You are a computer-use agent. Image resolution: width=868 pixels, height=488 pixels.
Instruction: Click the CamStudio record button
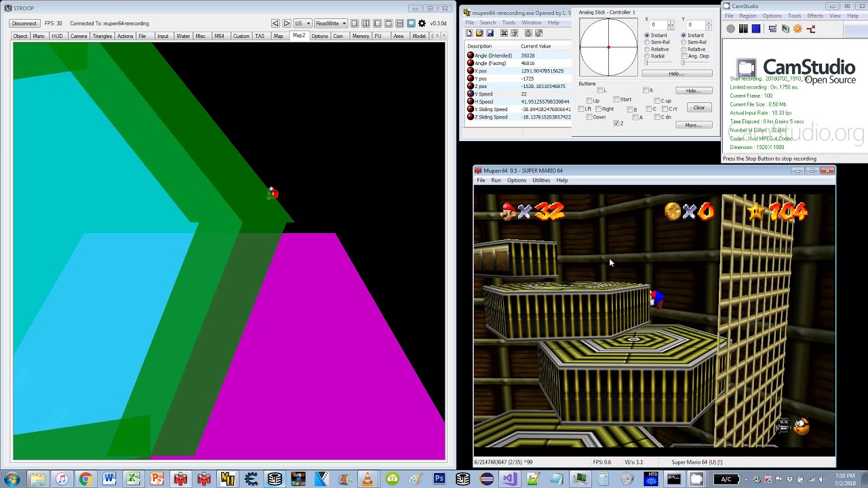coord(730,28)
